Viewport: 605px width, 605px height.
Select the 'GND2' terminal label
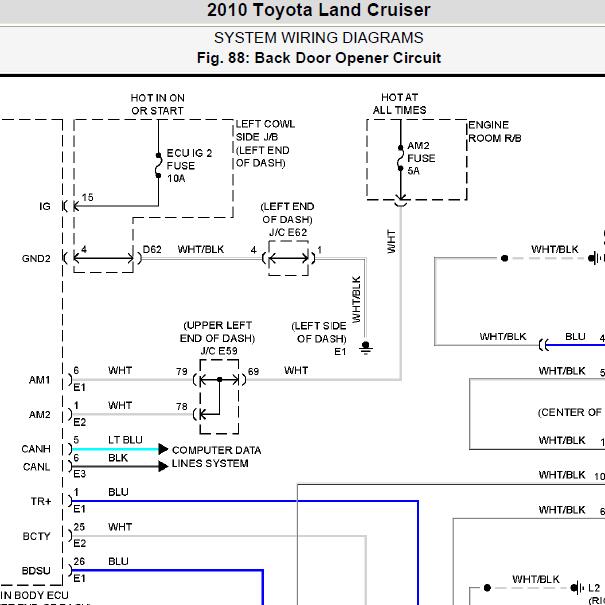point(36,259)
